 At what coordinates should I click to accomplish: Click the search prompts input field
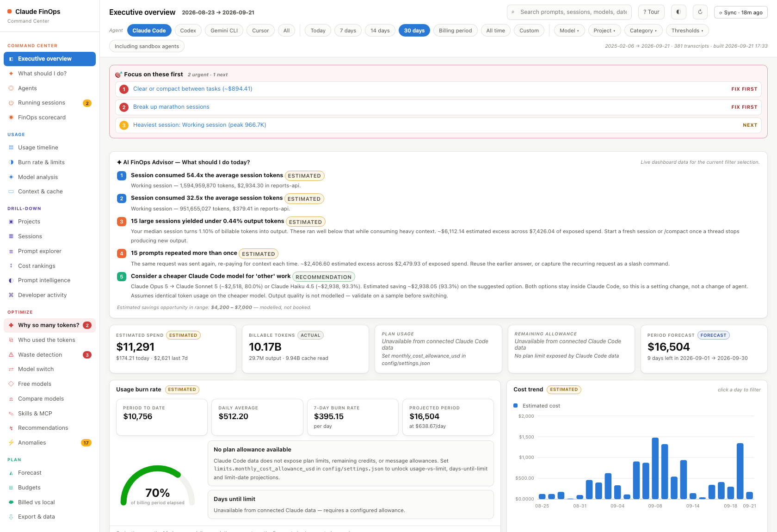pyautogui.click(x=570, y=12)
